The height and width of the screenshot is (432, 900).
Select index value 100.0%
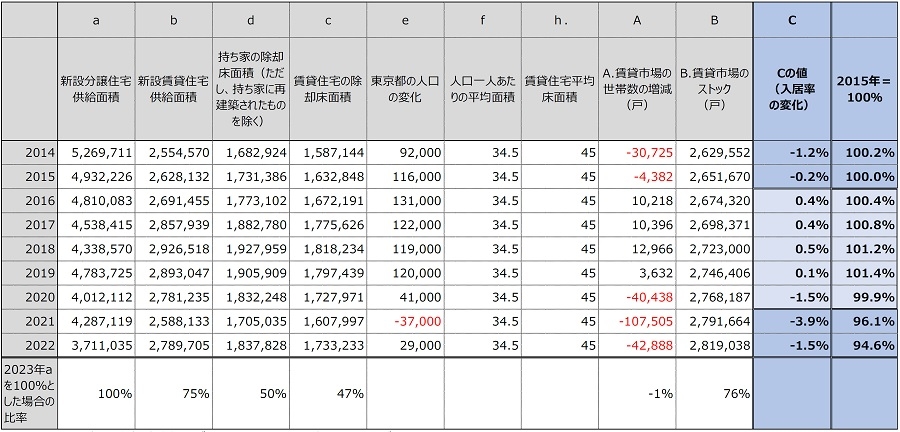(865, 177)
